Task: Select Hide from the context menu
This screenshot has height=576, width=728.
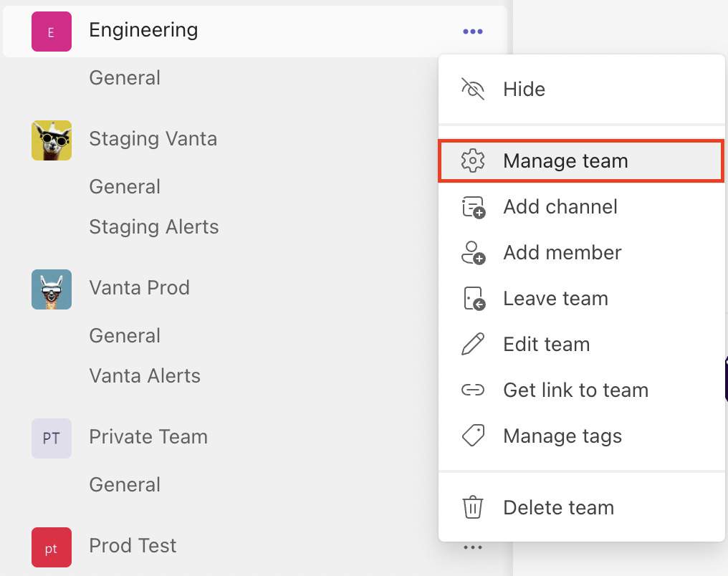Action: coord(581,89)
